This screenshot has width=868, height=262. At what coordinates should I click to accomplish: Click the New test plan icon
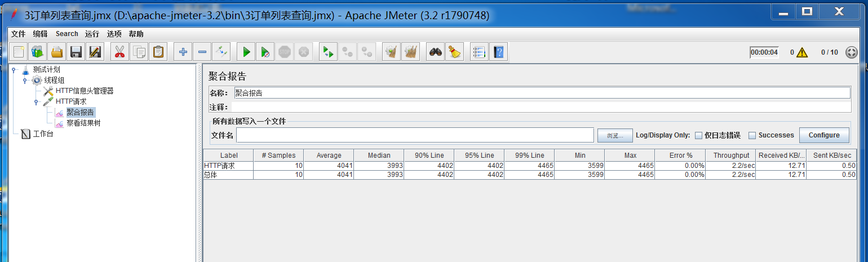(19, 52)
